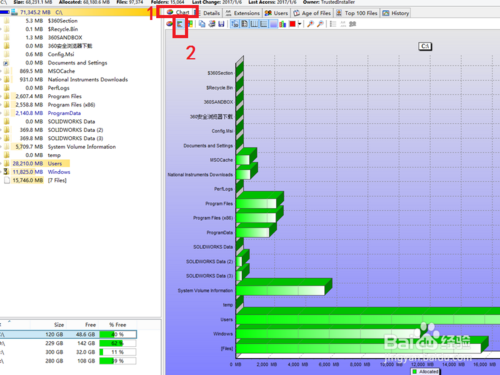This screenshot has width=500, height=375.
Task: Switch to Top 100 Files tab
Action: (357, 13)
